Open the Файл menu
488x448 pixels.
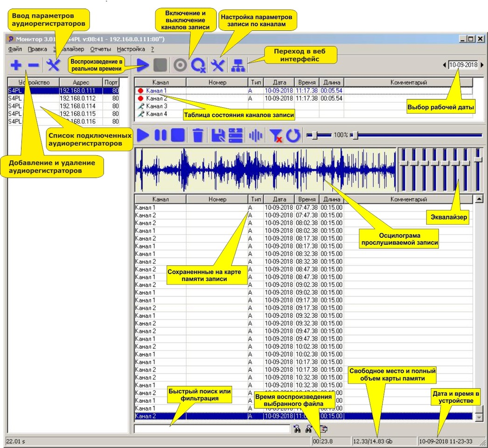pos(15,49)
